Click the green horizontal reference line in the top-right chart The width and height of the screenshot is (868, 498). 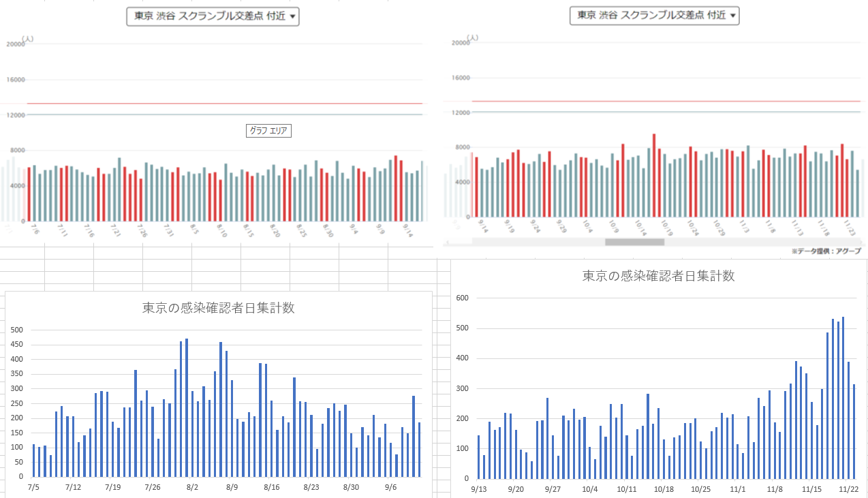click(x=668, y=112)
